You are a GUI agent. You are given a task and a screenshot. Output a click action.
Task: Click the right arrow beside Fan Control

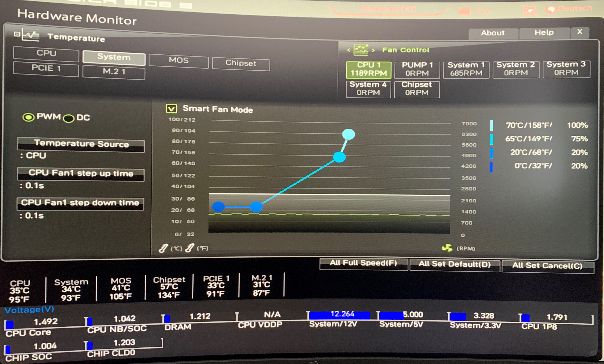[373, 50]
